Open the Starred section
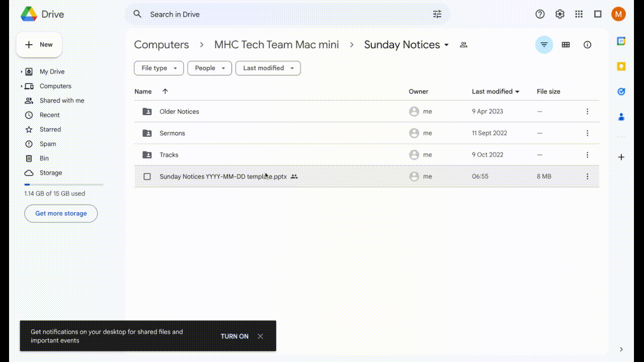 pyautogui.click(x=50, y=129)
